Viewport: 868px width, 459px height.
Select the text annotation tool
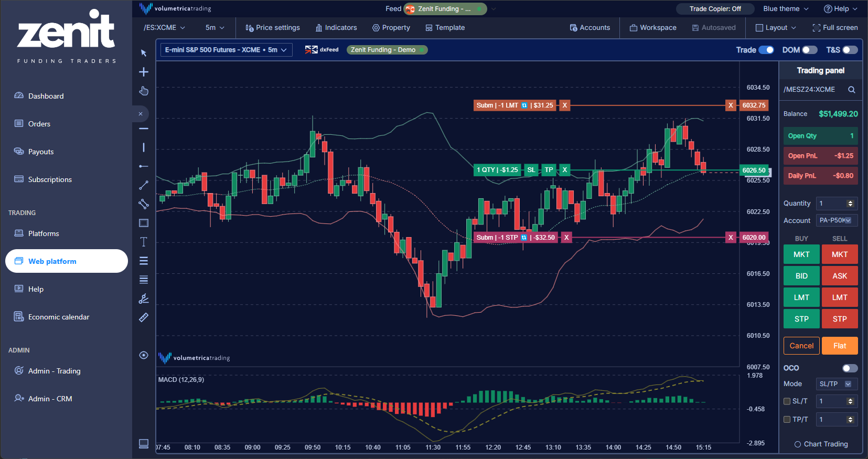[144, 242]
